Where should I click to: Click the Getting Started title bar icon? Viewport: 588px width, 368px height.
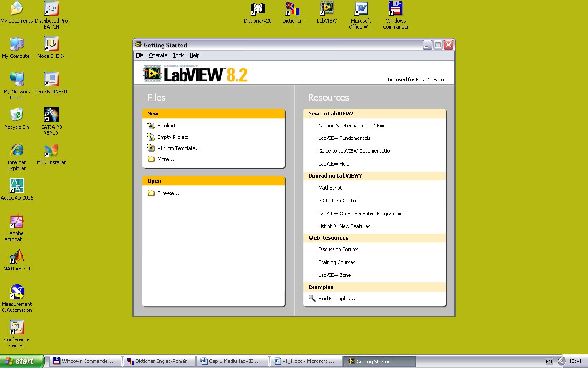point(138,45)
